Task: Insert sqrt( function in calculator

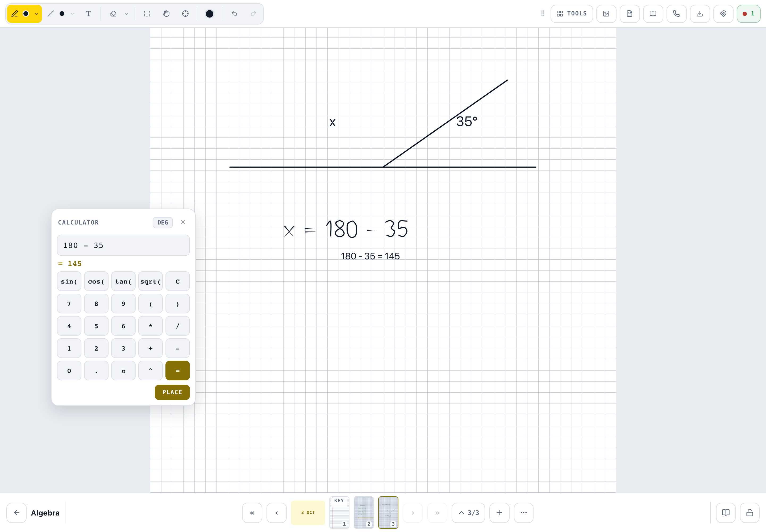Action: 150,281
